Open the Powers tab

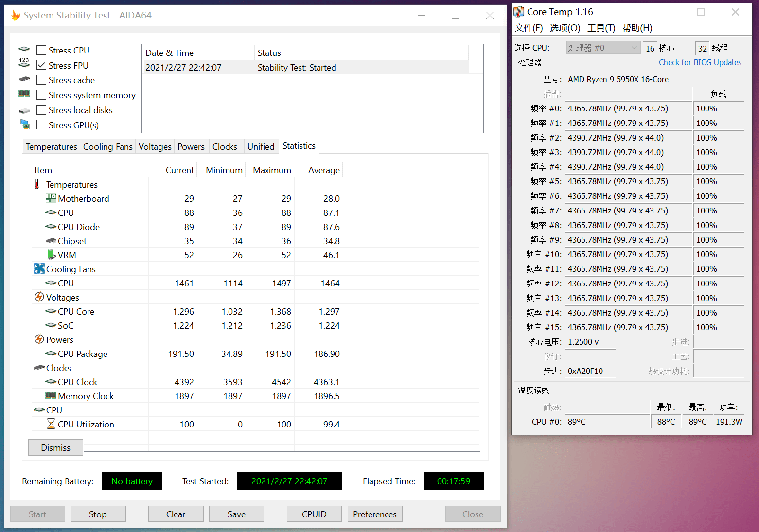(191, 146)
